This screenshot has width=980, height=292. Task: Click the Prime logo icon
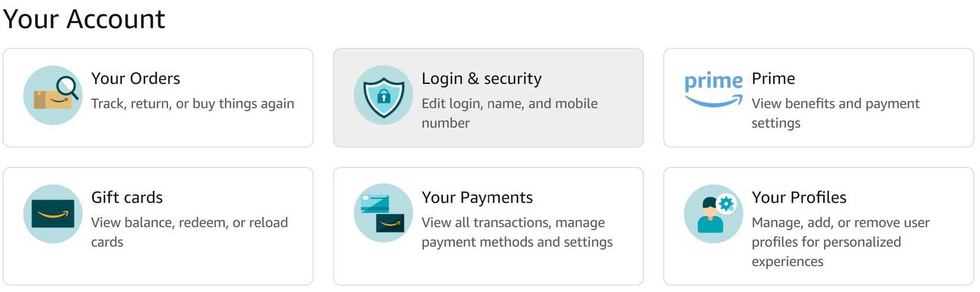pyautogui.click(x=713, y=90)
